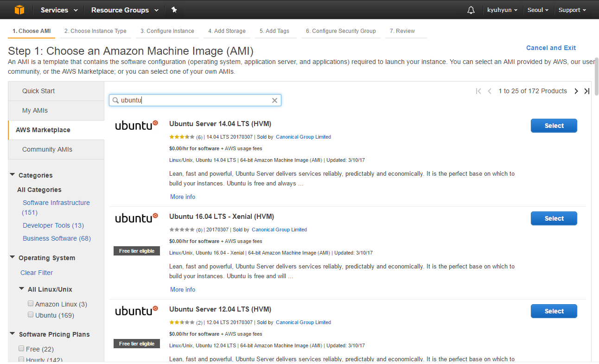
Task: Check the Free (22) pricing filter
Action: coord(21,349)
